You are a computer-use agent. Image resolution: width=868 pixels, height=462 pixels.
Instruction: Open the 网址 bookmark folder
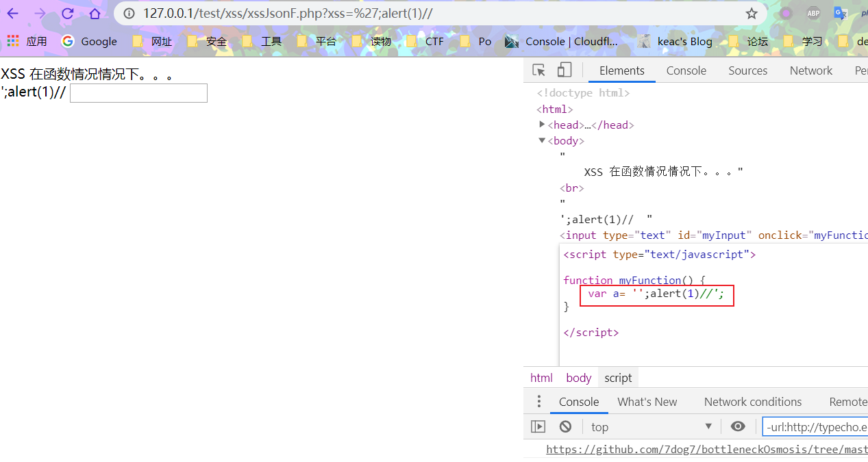[152, 42]
